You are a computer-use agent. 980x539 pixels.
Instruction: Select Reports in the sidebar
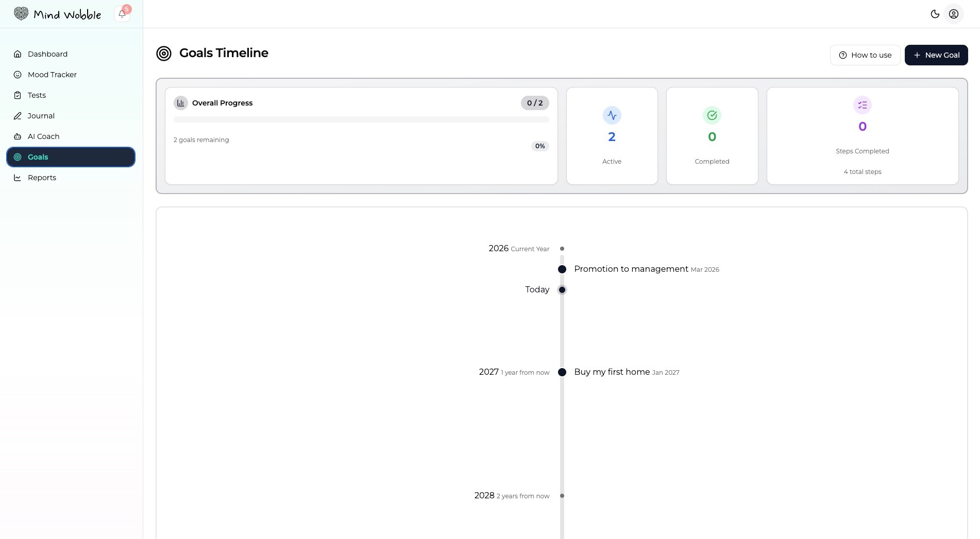(71, 178)
